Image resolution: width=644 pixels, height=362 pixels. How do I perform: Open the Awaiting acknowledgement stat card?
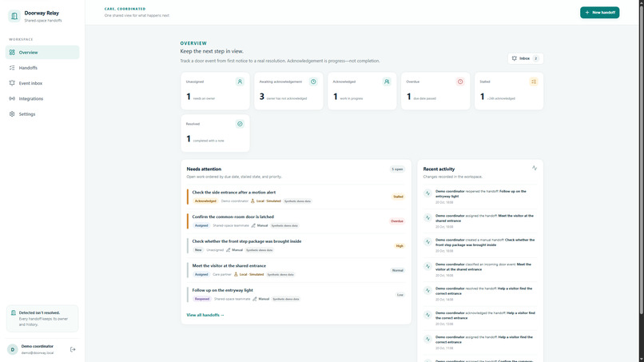[288, 91]
